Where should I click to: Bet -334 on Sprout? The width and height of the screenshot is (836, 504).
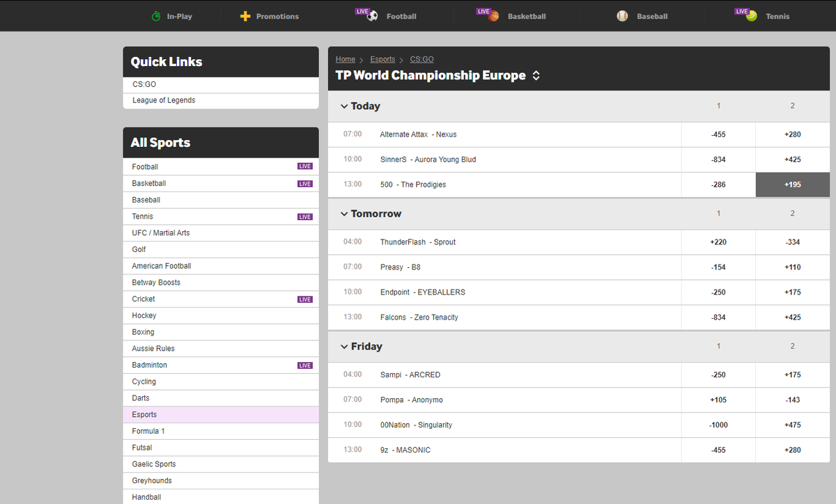pos(792,242)
